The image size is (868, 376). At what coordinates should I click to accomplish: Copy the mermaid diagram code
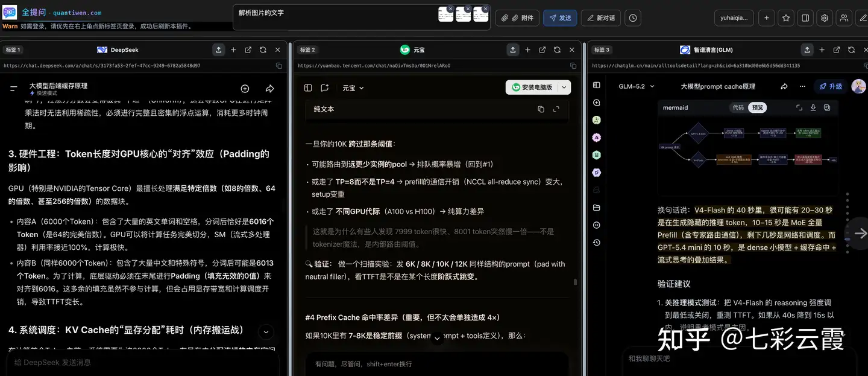click(x=827, y=107)
